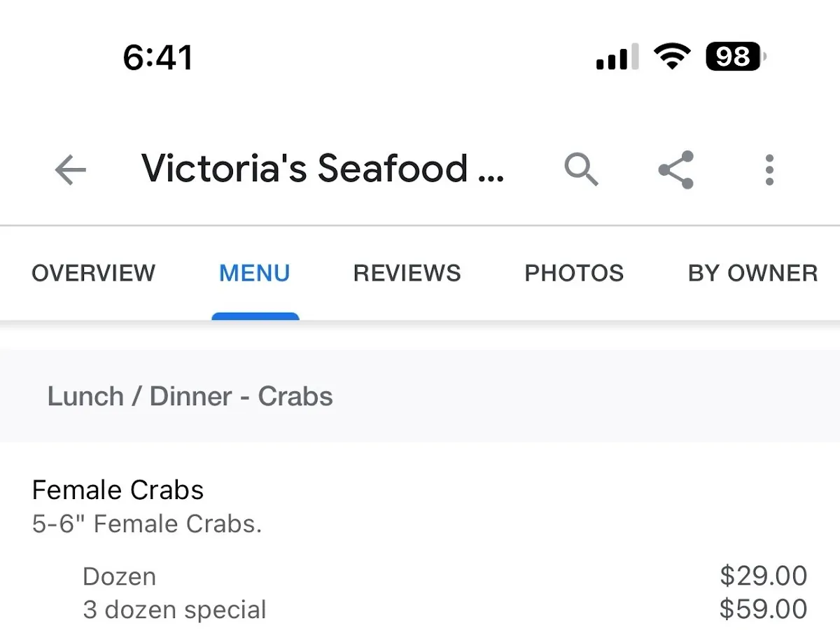
Task: Open the REVIEWS tab
Action: 407,273
